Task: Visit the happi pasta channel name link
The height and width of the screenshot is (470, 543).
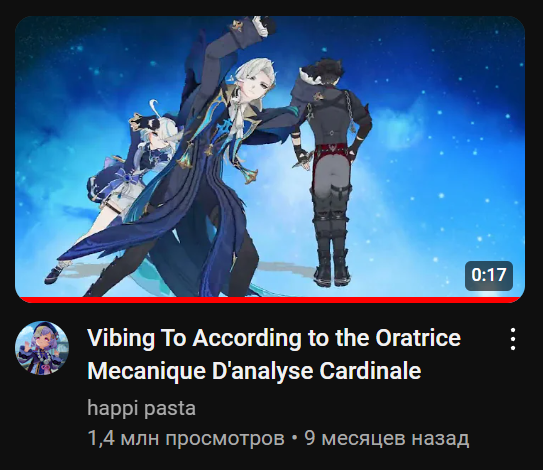Action: (141, 408)
